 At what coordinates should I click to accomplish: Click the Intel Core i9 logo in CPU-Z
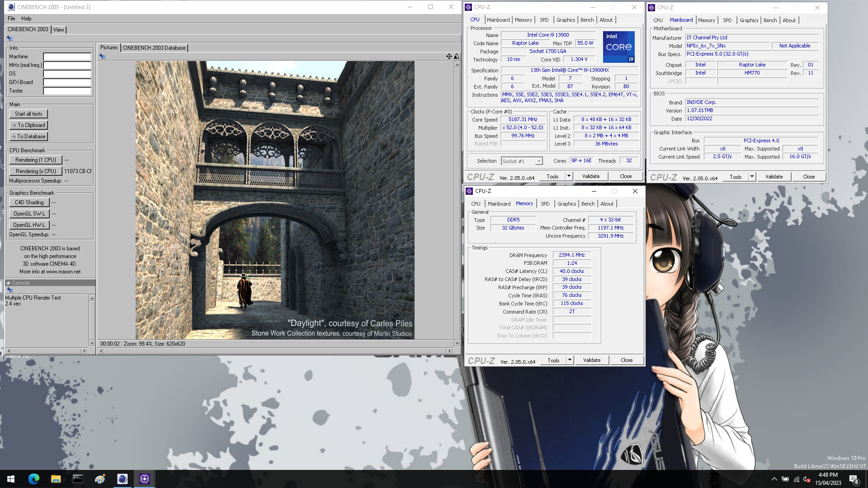(618, 47)
